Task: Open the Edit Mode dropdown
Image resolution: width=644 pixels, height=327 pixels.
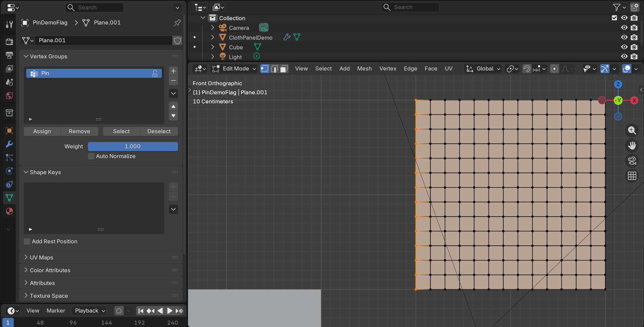Action: pyautogui.click(x=234, y=69)
